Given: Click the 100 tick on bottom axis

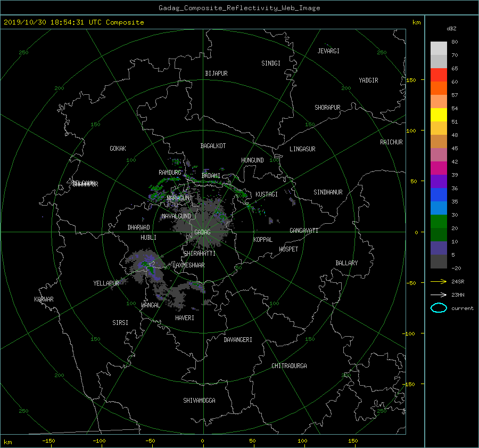Looking at the screenshot, I should (302, 441).
